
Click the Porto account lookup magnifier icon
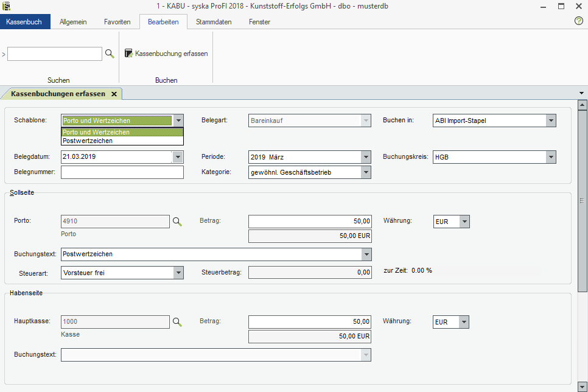click(x=177, y=222)
